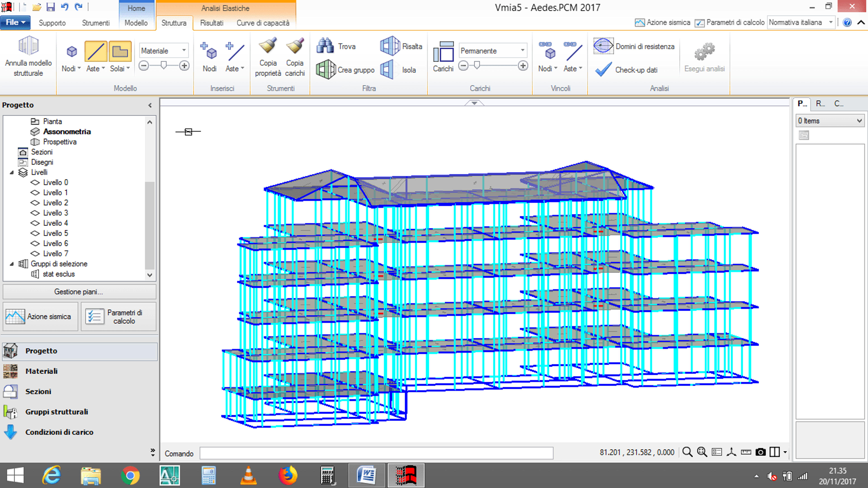868x488 pixels.
Task: Toggle the Solai display button in Modello
Action: [x=120, y=52]
